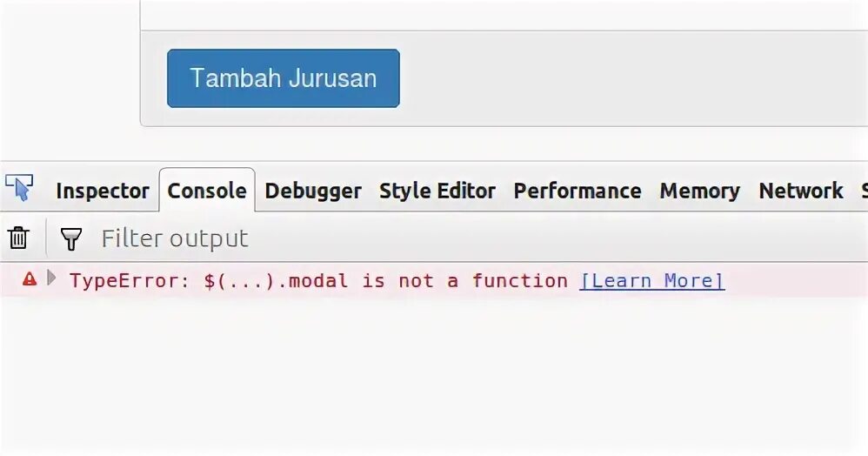Expand the TypeError stack trace arrow
868x456 pixels.
51,278
